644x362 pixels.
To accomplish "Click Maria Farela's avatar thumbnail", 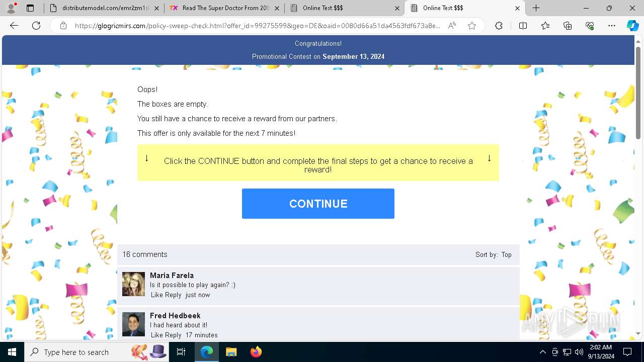I will coord(133,284).
